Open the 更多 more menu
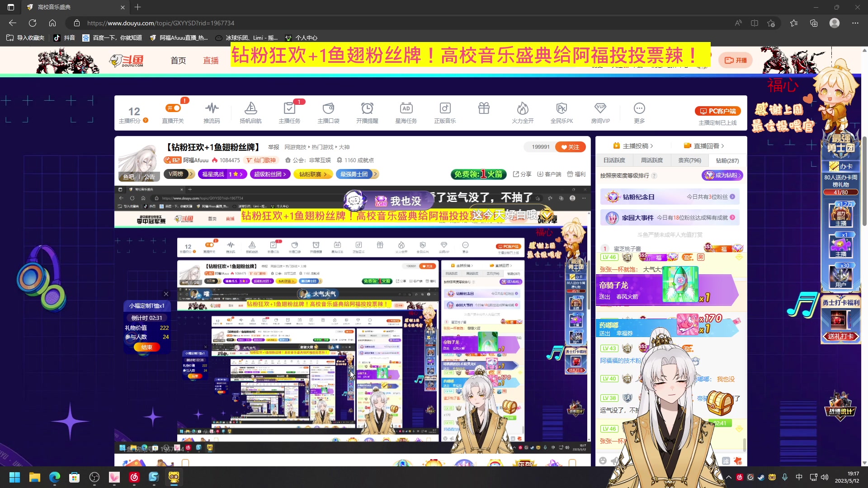 [639, 113]
